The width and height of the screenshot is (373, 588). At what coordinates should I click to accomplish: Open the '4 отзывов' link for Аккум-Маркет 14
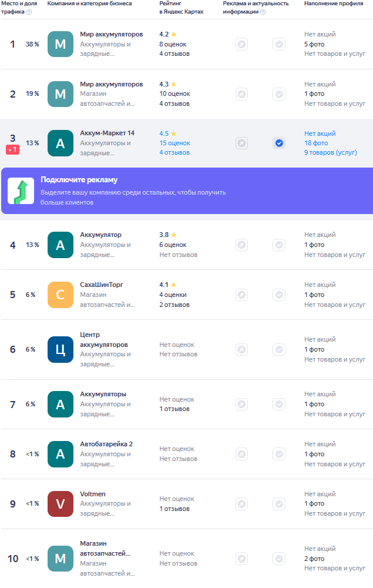point(174,153)
